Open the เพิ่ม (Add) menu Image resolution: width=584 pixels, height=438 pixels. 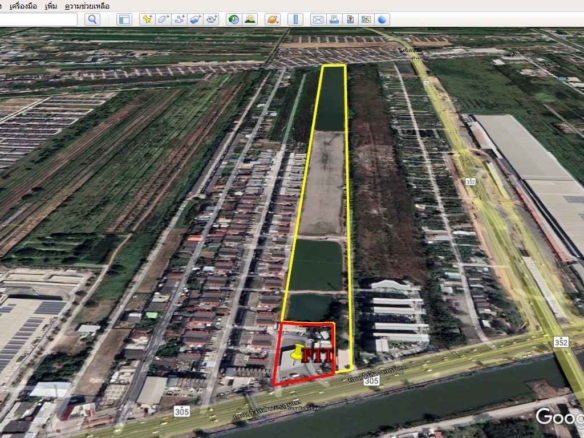51,6
